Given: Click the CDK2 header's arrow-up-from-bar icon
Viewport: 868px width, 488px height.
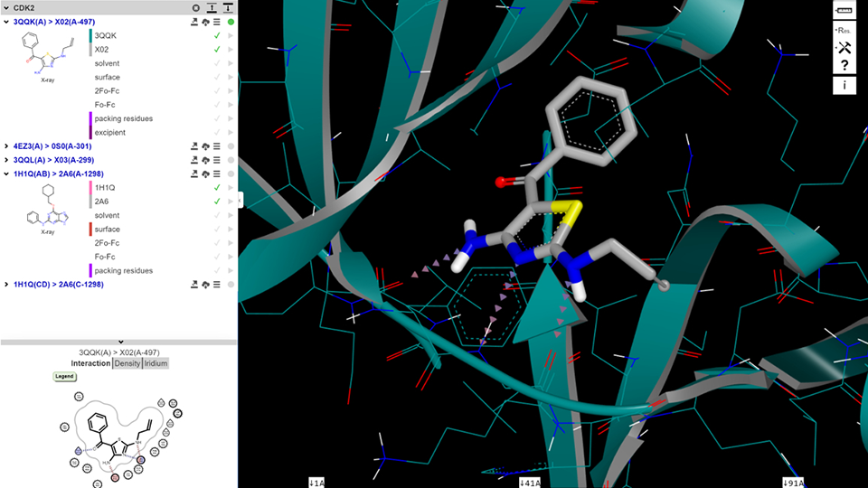Looking at the screenshot, I should (212, 8).
